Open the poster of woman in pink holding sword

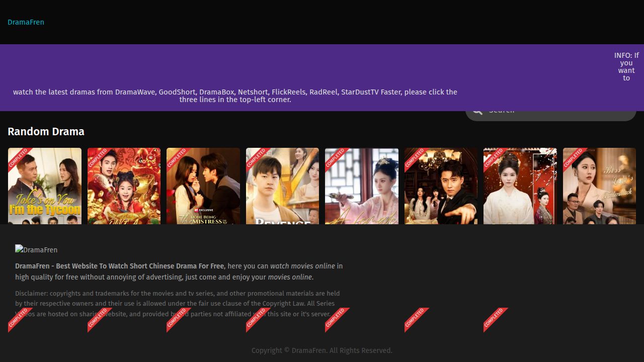click(x=362, y=186)
